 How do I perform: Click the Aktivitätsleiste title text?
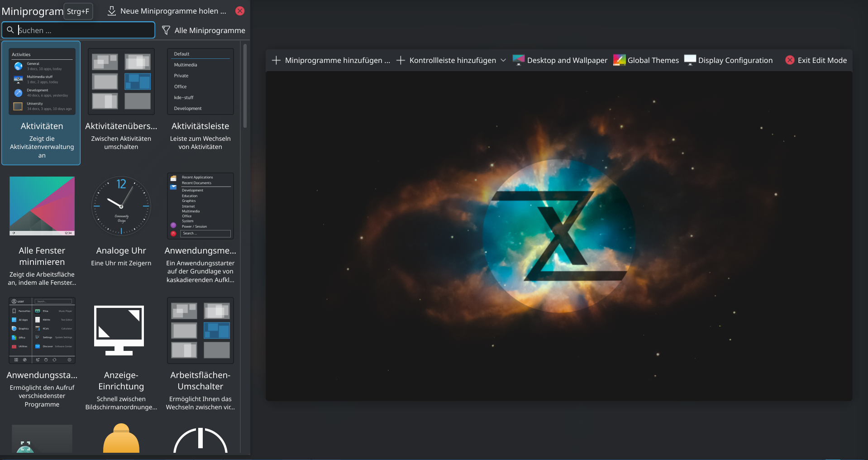pyautogui.click(x=200, y=126)
